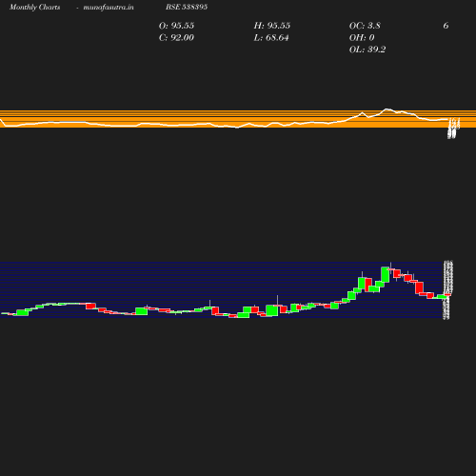Click the high value 'H: 95.55'
The height and width of the screenshot is (476, 476).
pos(272,26)
